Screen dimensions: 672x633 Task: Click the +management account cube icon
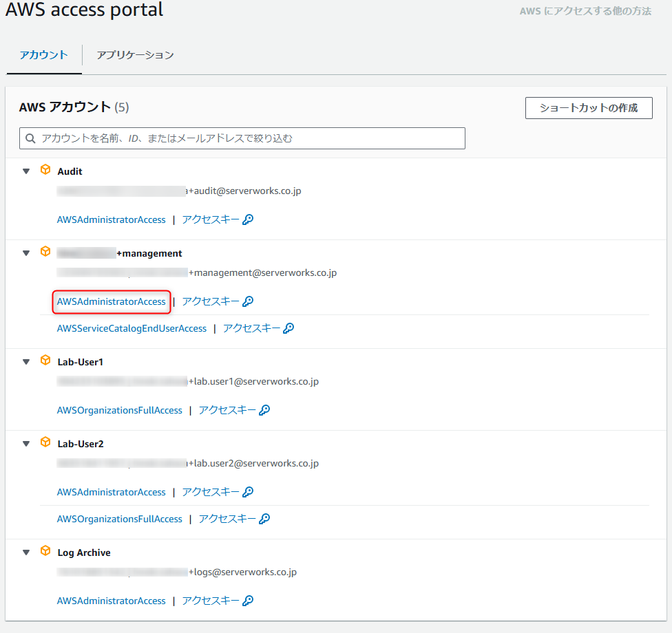tap(45, 251)
